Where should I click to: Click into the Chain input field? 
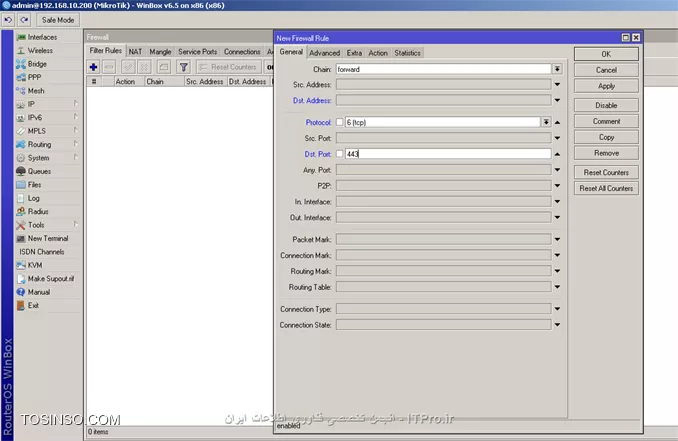[444, 69]
